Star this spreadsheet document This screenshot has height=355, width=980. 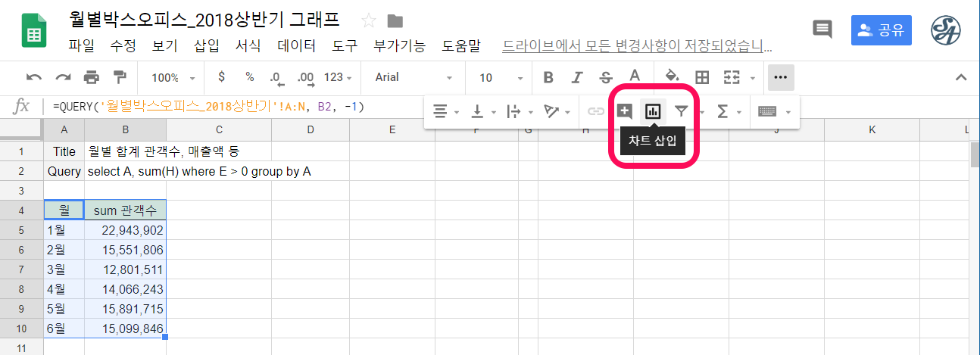(x=369, y=20)
